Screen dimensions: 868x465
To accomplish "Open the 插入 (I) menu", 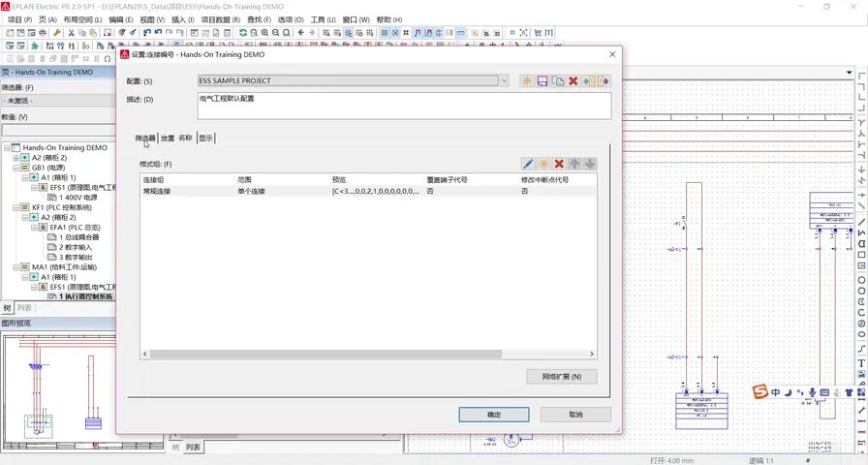I will pos(183,19).
